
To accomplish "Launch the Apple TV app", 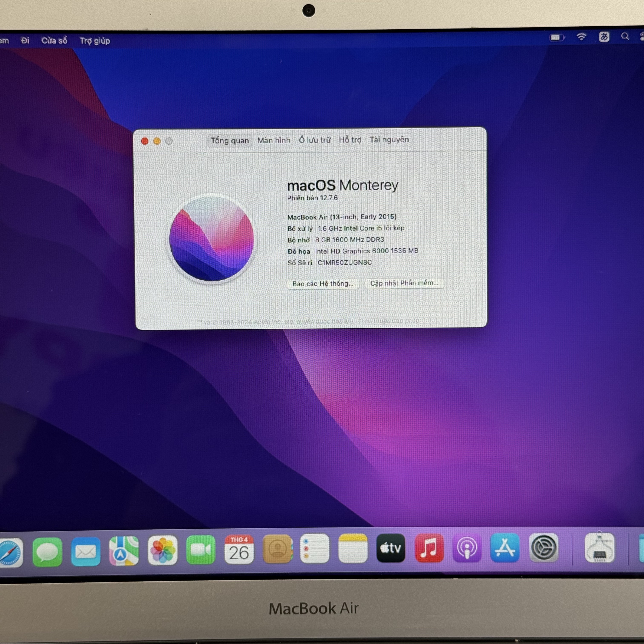I will tap(391, 548).
